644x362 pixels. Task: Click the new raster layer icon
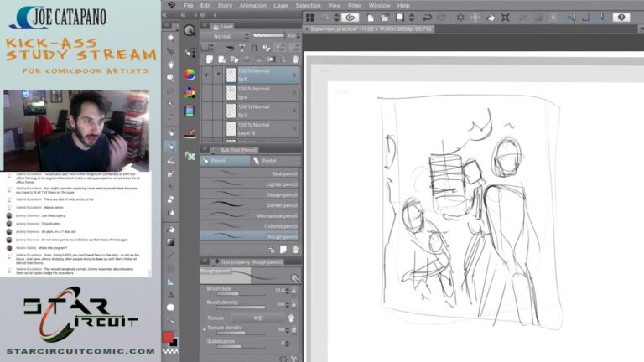(210, 59)
